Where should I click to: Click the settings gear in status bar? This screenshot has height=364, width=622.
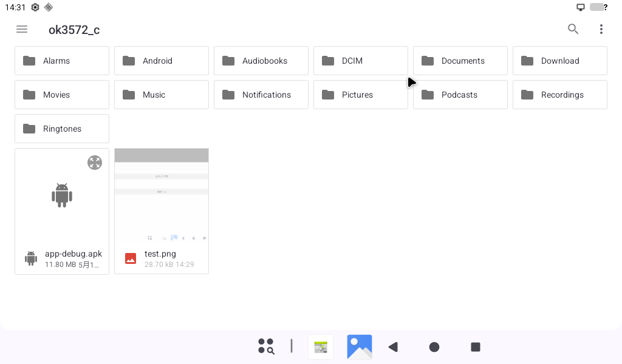click(x=35, y=7)
